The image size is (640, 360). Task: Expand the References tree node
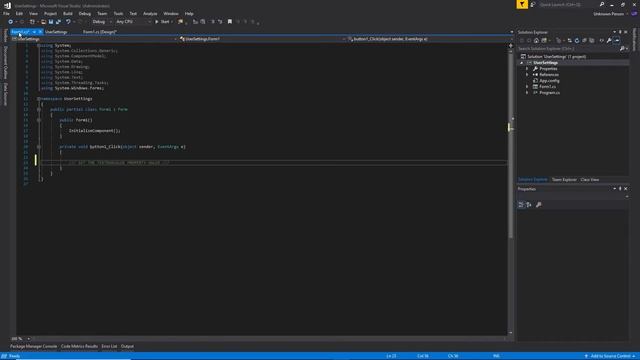527,75
